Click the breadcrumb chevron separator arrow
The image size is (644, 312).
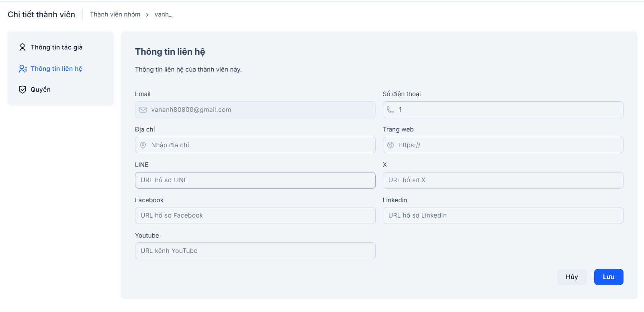click(147, 15)
